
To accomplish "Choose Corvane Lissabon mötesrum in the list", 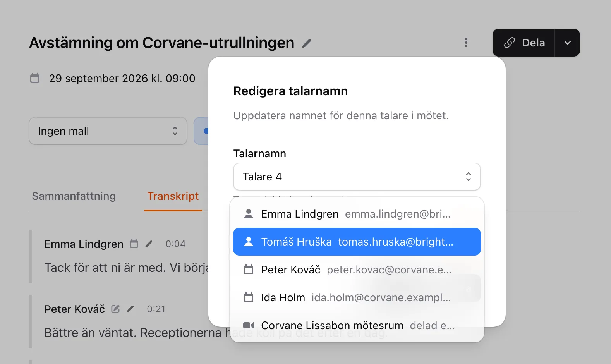I will (357, 325).
